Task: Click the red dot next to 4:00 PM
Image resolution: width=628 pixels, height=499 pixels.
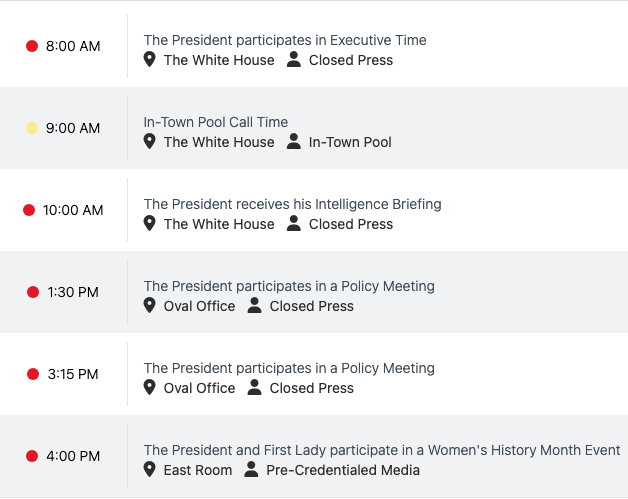Action: (x=32, y=456)
